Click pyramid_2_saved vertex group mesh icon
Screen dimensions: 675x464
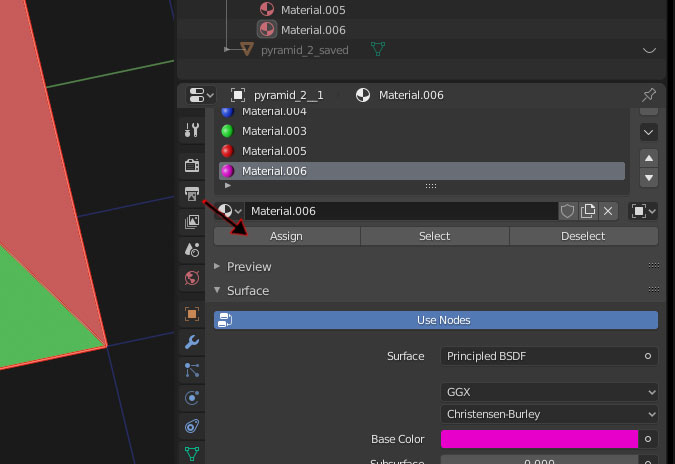378,49
